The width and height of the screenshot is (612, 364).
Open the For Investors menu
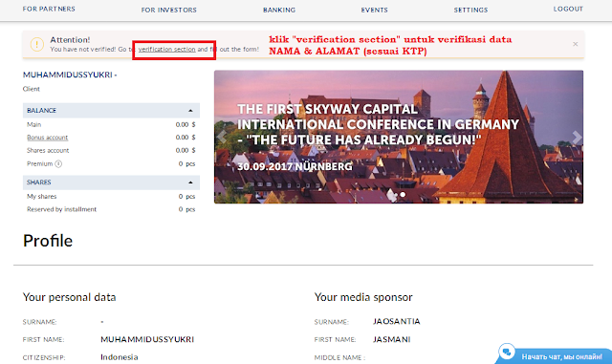coord(169,10)
